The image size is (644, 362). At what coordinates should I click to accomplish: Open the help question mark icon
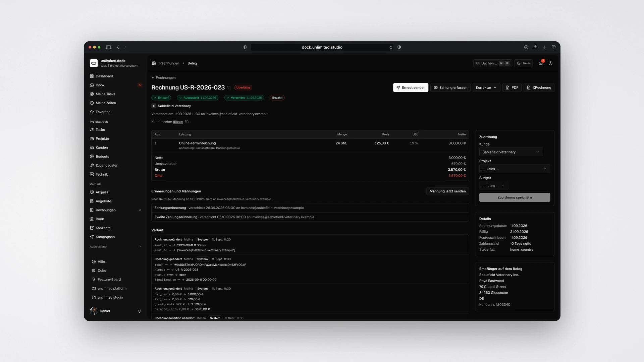click(x=550, y=63)
